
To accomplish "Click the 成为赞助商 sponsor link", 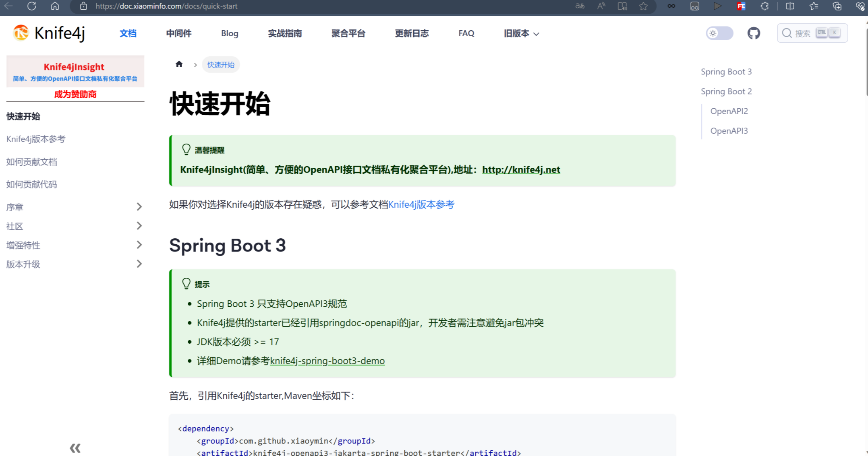I will (75, 93).
